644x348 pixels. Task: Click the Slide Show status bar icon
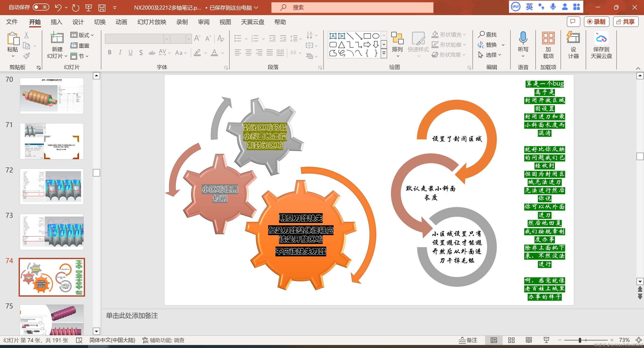(546, 340)
